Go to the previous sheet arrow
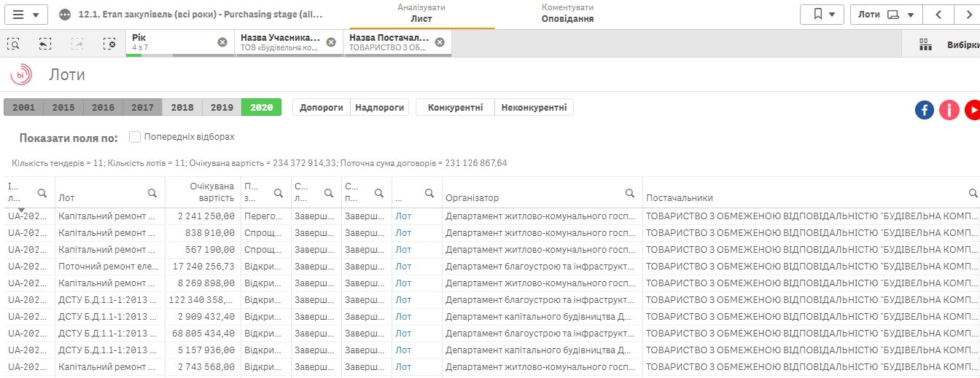This screenshot has height=378, width=980. click(x=938, y=15)
